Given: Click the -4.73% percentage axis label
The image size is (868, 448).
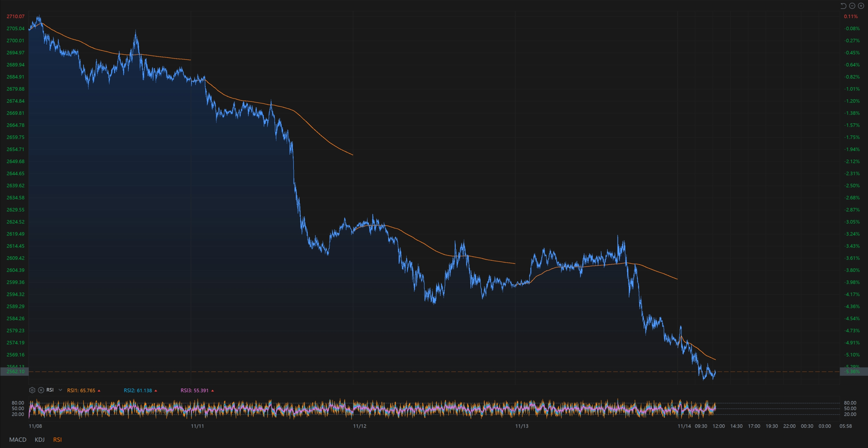Looking at the screenshot, I should 852,331.
